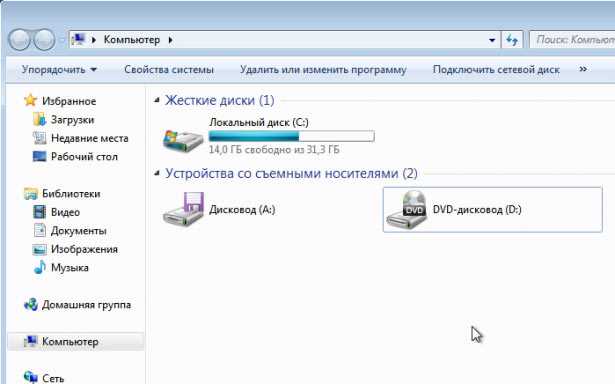Select Изображения label in sidebar
Image resolution: width=615 pixels, height=384 pixels.
click(84, 249)
